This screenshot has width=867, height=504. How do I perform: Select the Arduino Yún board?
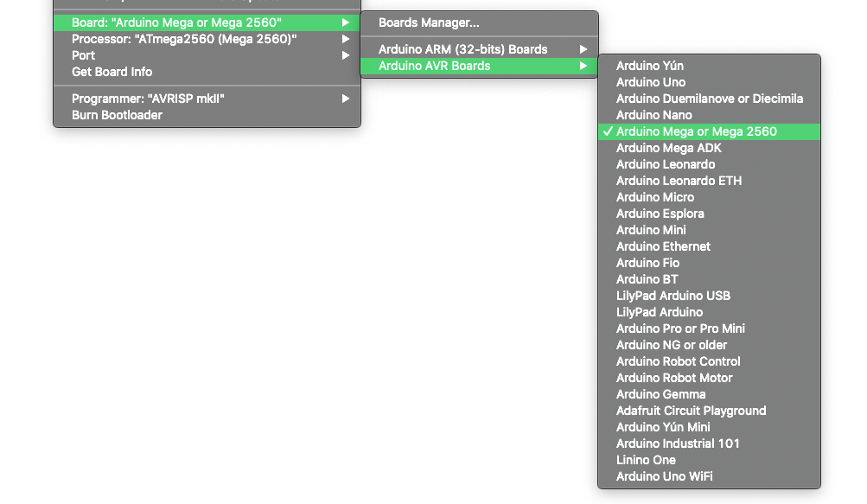pos(709,66)
